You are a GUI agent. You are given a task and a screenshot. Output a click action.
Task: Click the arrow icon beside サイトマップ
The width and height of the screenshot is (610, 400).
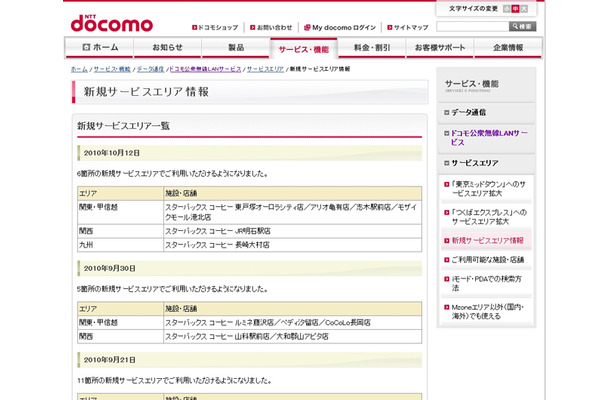390,28
